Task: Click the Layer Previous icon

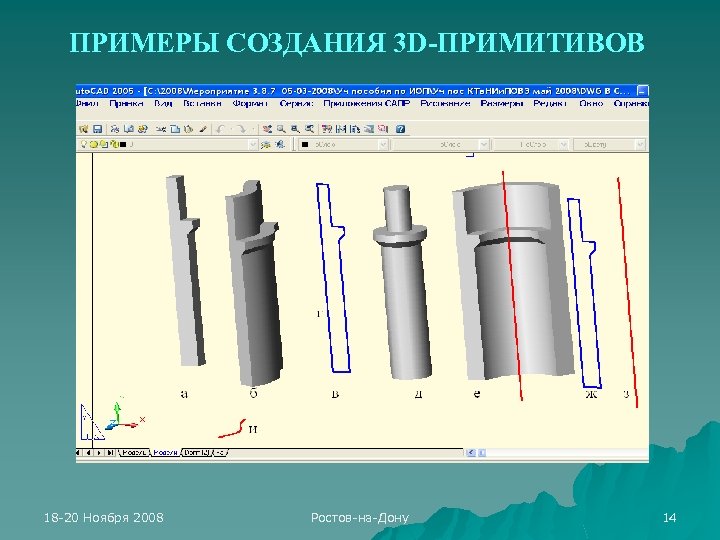Action: click(x=280, y=145)
